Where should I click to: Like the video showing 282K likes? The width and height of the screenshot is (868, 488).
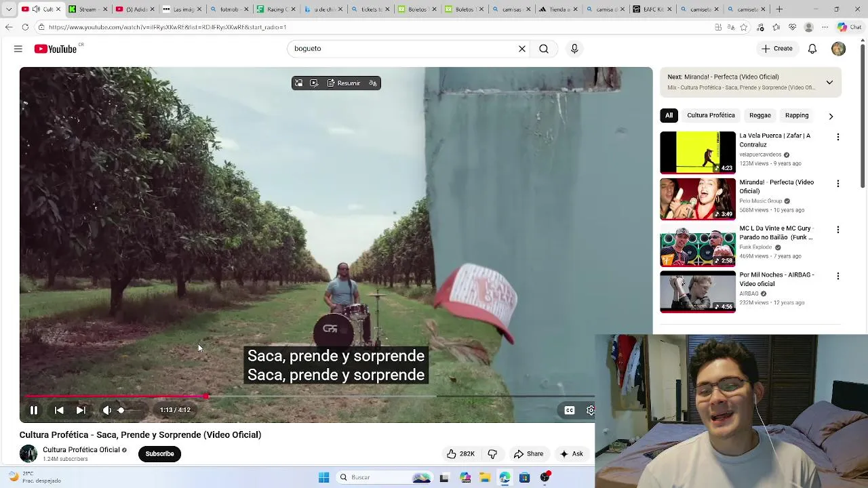[460, 454]
